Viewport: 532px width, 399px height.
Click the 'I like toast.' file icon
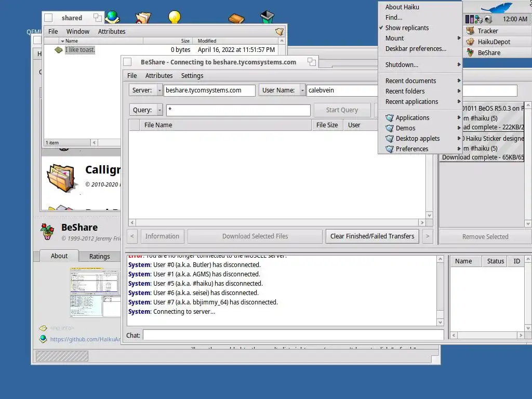point(58,50)
